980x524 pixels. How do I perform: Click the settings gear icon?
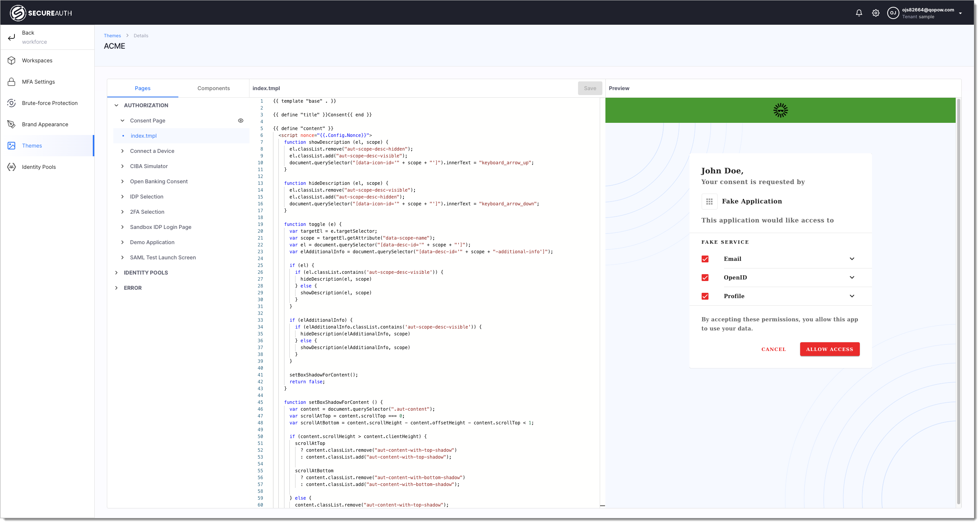(x=876, y=12)
